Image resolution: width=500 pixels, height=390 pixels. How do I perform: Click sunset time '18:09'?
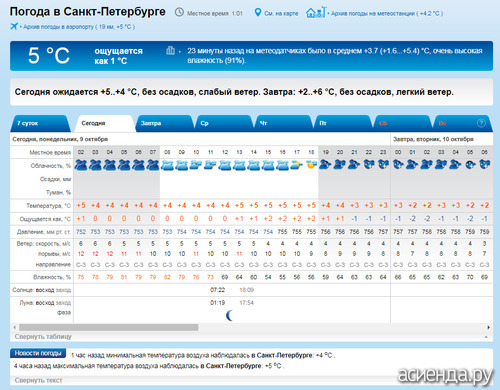coord(246,290)
